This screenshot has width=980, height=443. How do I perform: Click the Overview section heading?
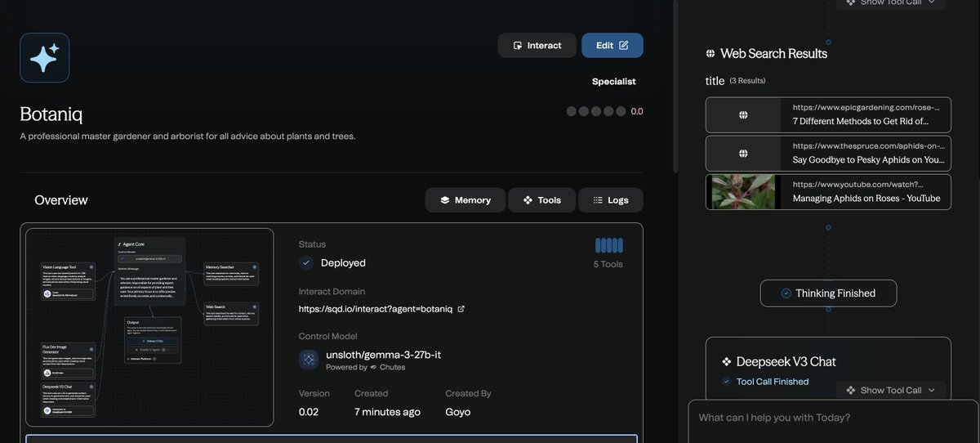point(61,200)
